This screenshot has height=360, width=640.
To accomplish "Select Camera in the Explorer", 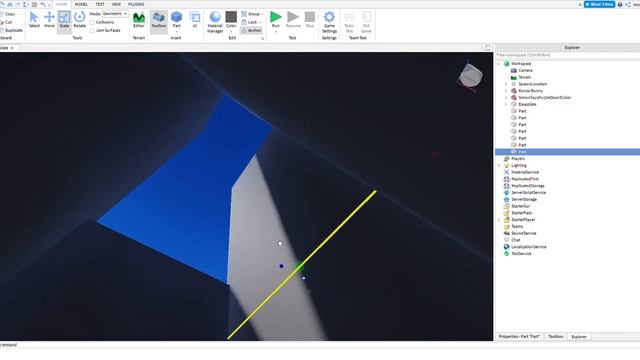I will pyautogui.click(x=525, y=71).
